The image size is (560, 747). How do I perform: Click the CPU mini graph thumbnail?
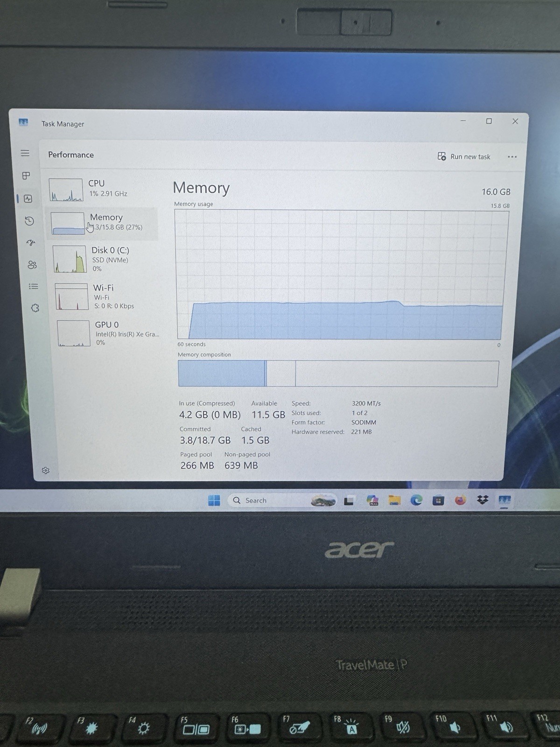(x=66, y=190)
